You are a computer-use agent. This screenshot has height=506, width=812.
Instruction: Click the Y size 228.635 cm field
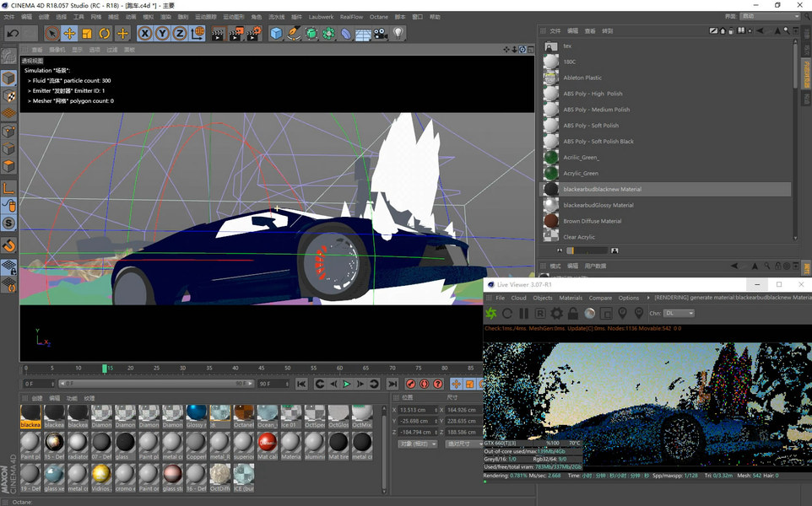point(463,421)
